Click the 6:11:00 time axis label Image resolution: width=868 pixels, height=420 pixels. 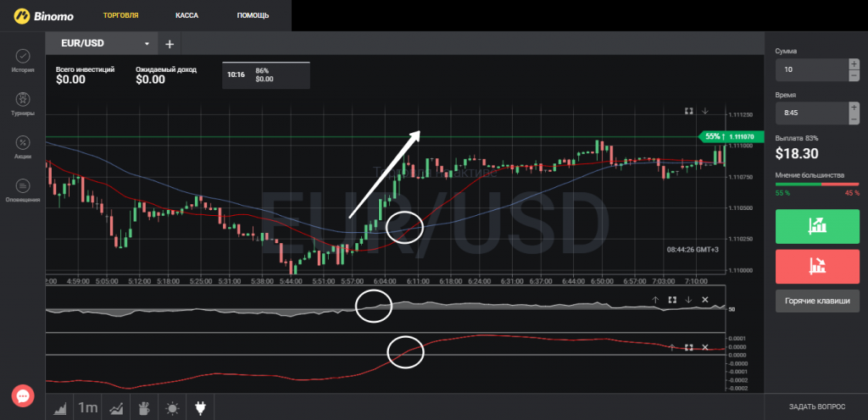(419, 281)
